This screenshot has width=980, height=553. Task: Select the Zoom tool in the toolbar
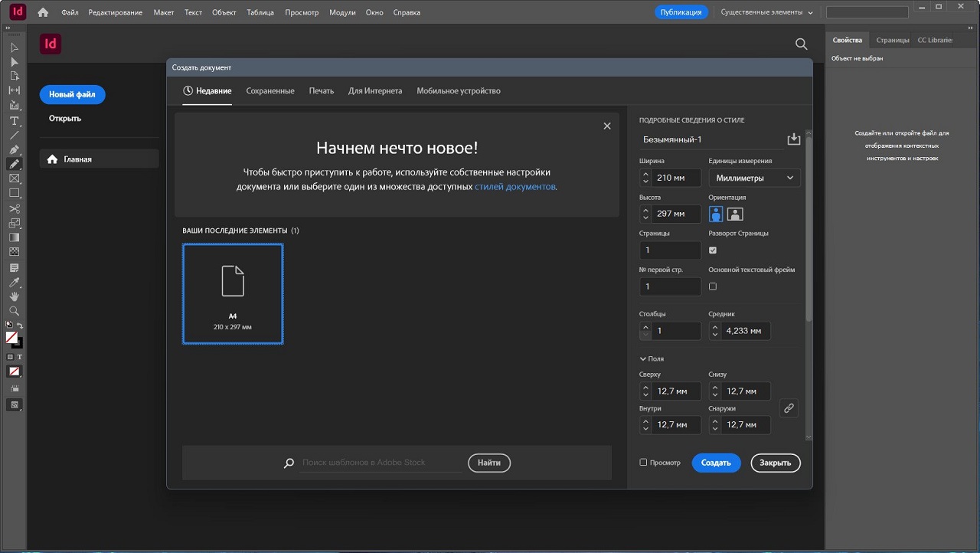pyautogui.click(x=14, y=311)
